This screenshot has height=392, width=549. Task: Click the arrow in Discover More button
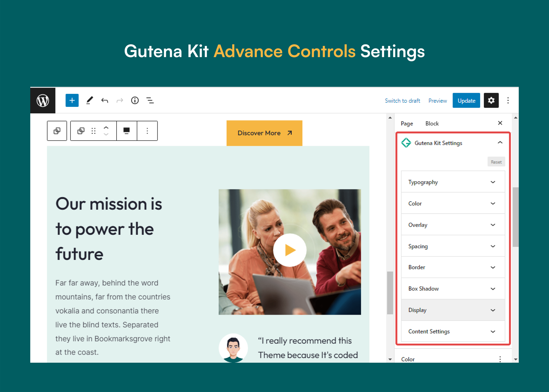click(289, 133)
